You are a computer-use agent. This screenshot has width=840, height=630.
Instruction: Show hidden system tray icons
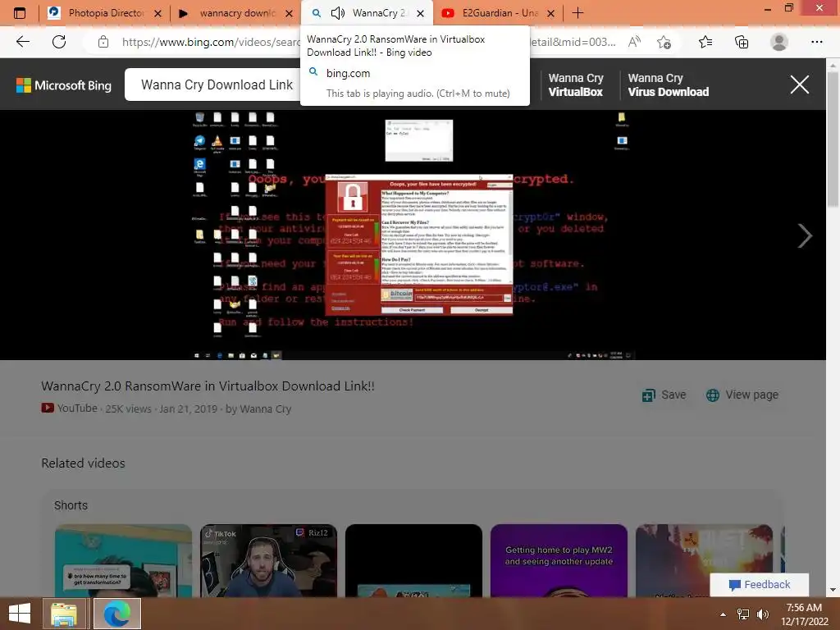[x=724, y=614]
